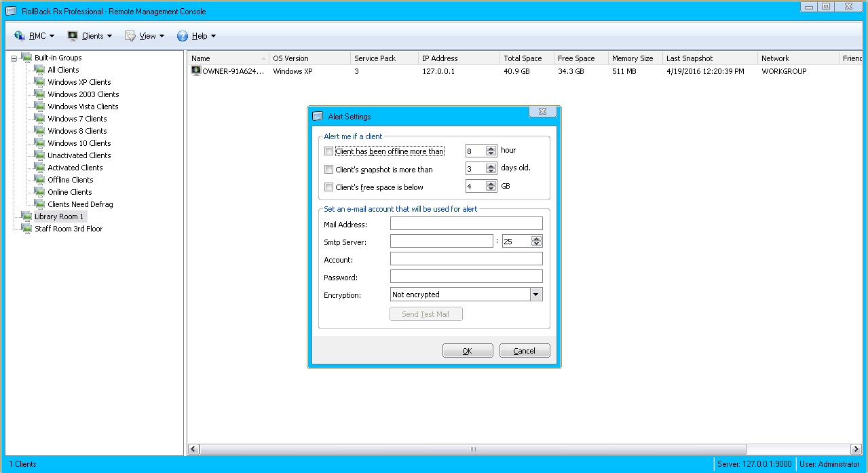Click OK in Alert Settings dialog
Screen dimensions: 868x473
click(468, 351)
